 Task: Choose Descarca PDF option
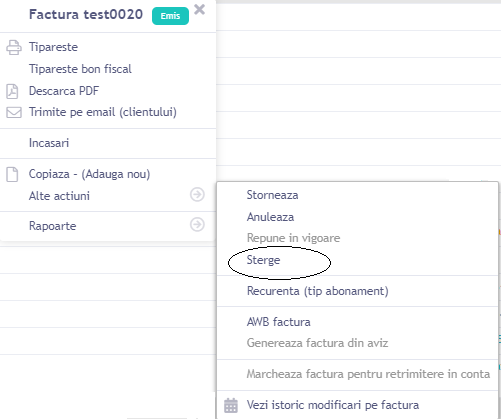(x=64, y=91)
